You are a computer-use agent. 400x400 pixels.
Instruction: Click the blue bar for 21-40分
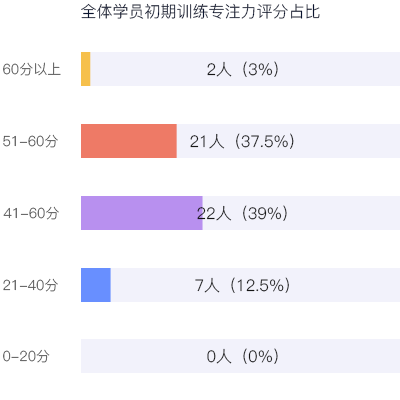(96, 285)
